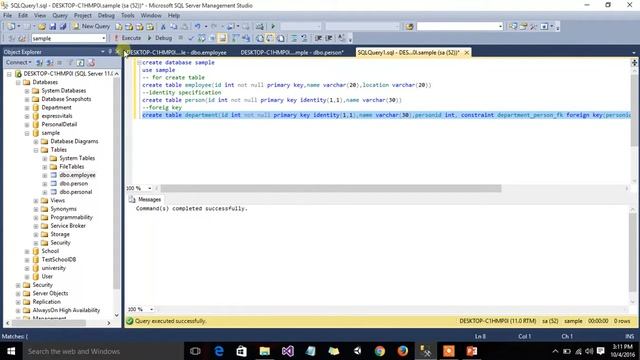Screen dimensions: 640x360
Task: Close the SQLQuery1.sql tab
Action: click(x=467, y=53)
